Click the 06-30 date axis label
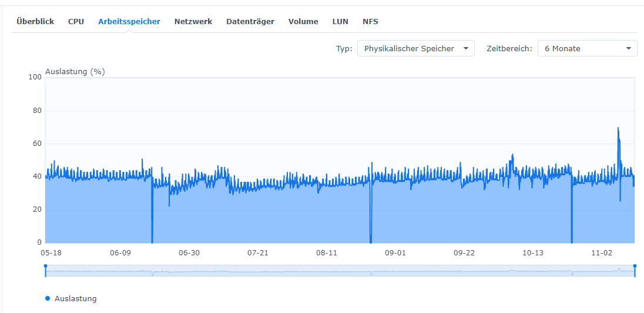This screenshot has width=644, height=313. [189, 252]
